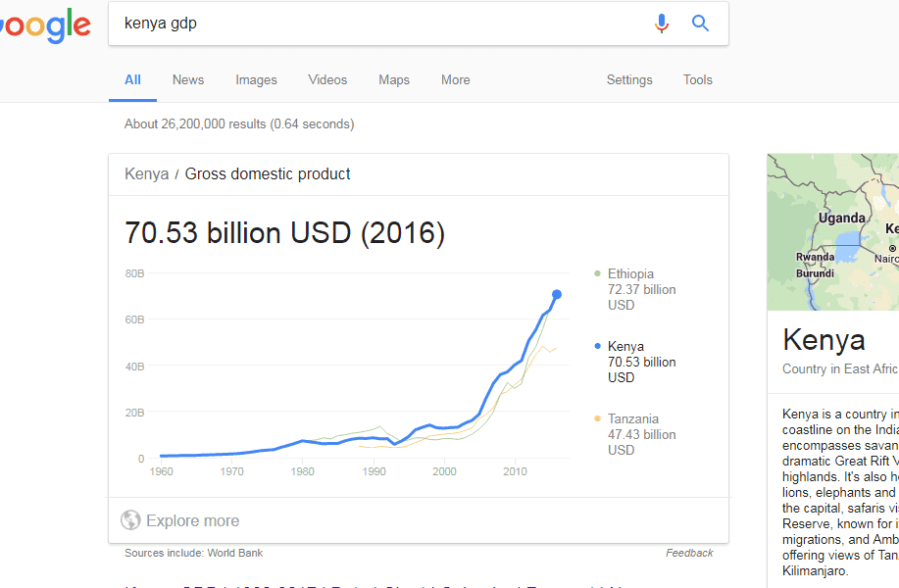The width and height of the screenshot is (899, 588).
Task: Open the Settings menu
Action: point(629,80)
